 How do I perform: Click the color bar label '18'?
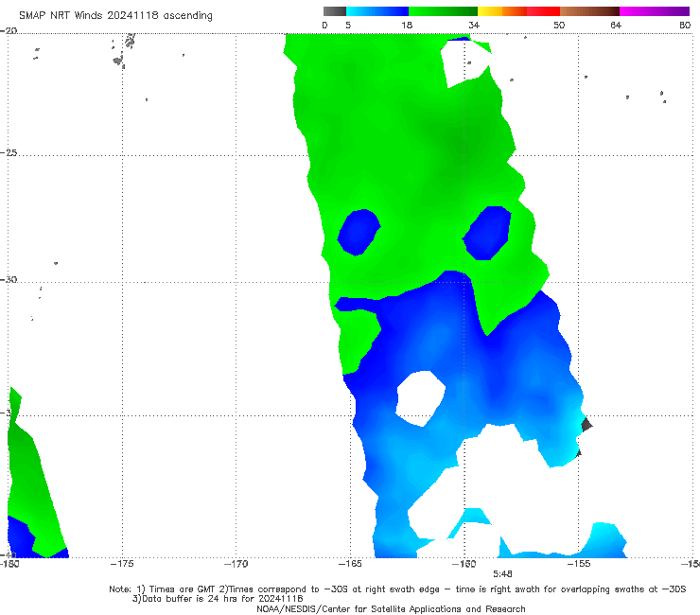click(407, 25)
